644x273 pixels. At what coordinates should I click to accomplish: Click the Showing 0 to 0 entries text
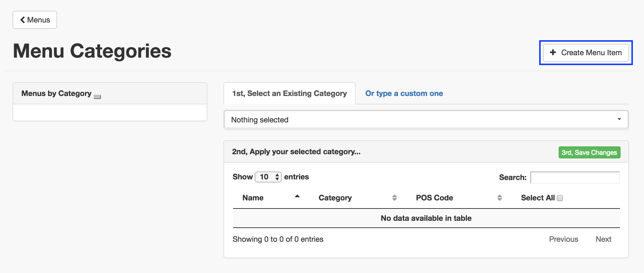pyautogui.click(x=278, y=239)
